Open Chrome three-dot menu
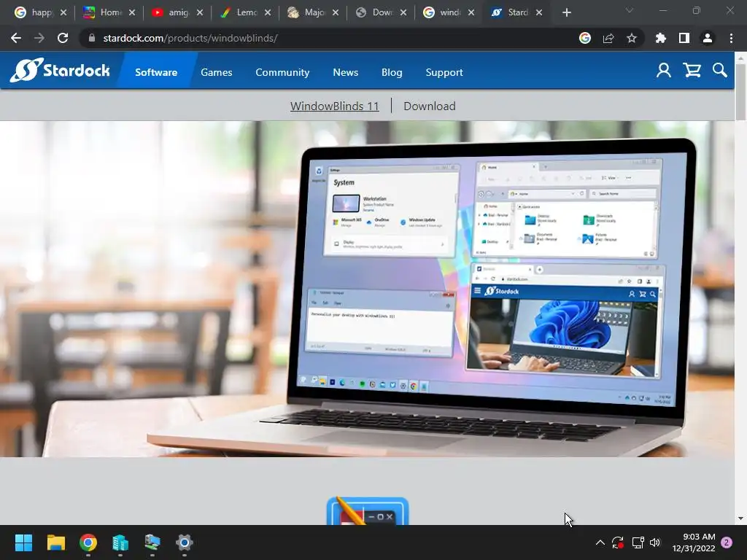The width and height of the screenshot is (747, 560). pos(731,38)
